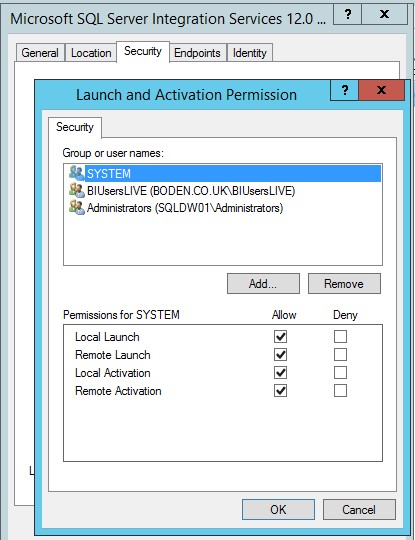The width and height of the screenshot is (415, 540).
Task: Click help button on Integration Services properties window
Action: (348, 14)
